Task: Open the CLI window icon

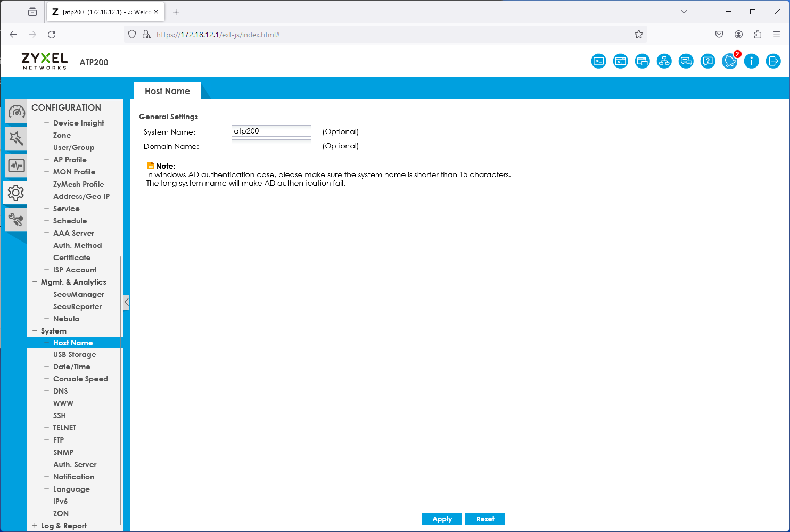Action: [x=621, y=61]
